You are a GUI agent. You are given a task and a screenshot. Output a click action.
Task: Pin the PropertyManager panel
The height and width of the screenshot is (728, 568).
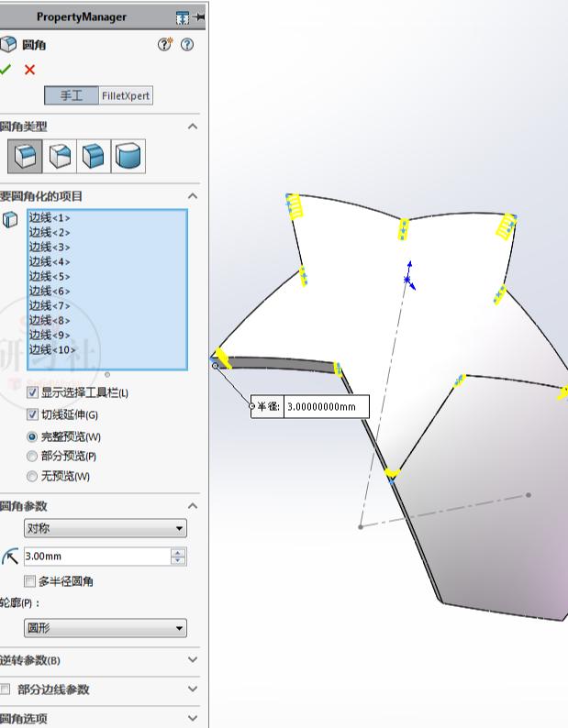click(x=199, y=17)
